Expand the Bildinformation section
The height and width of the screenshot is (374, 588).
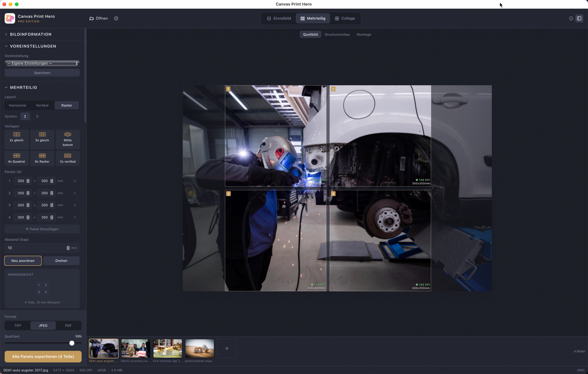tap(30, 34)
